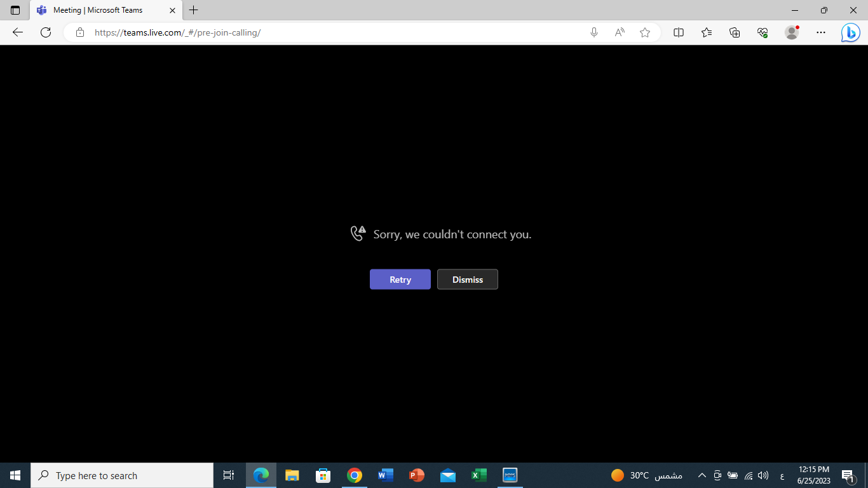Open Read aloud in address bar
Screen dimensions: 868x488
[620, 32]
